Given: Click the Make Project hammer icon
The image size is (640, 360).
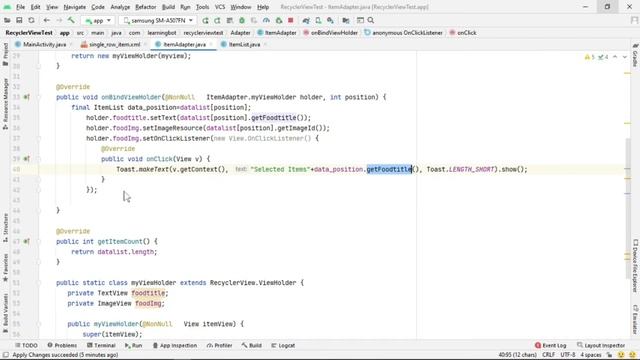Looking at the screenshot, I should click(71, 20).
